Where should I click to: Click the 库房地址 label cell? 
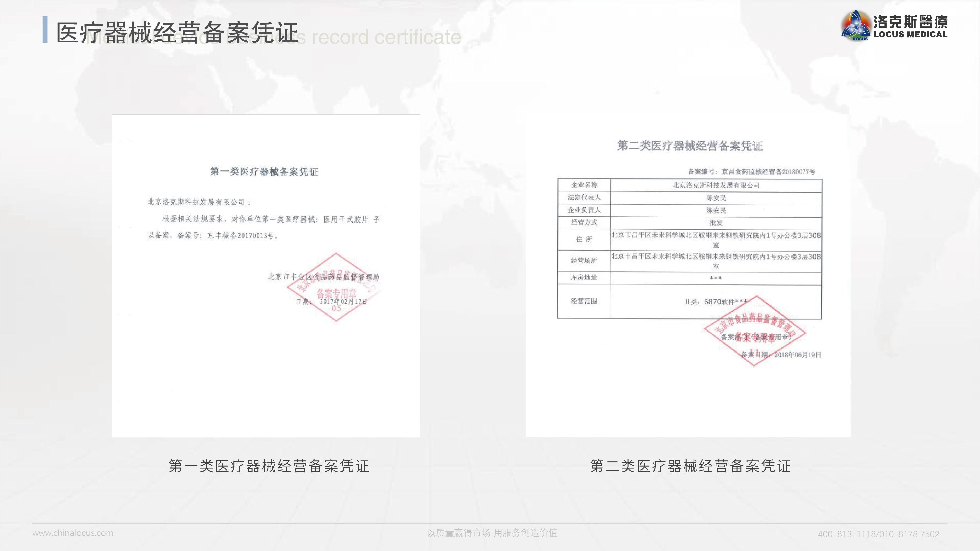click(x=584, y=278)
